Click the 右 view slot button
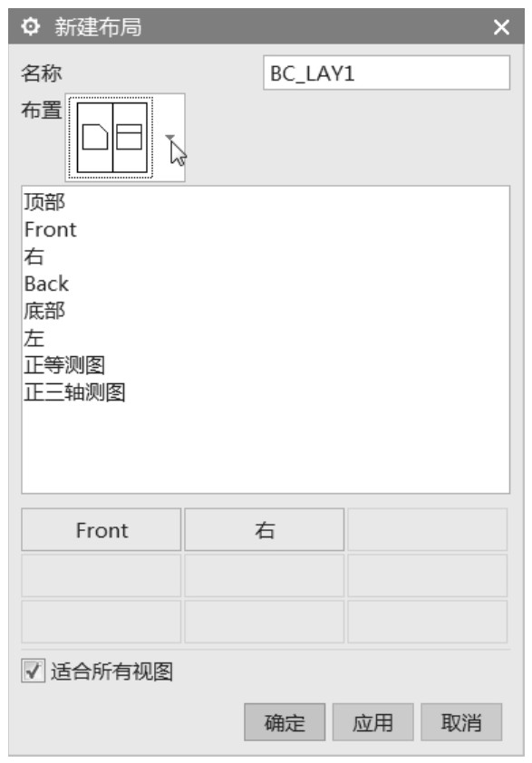This screenshot has width=532, height=763. click(265, 529)
